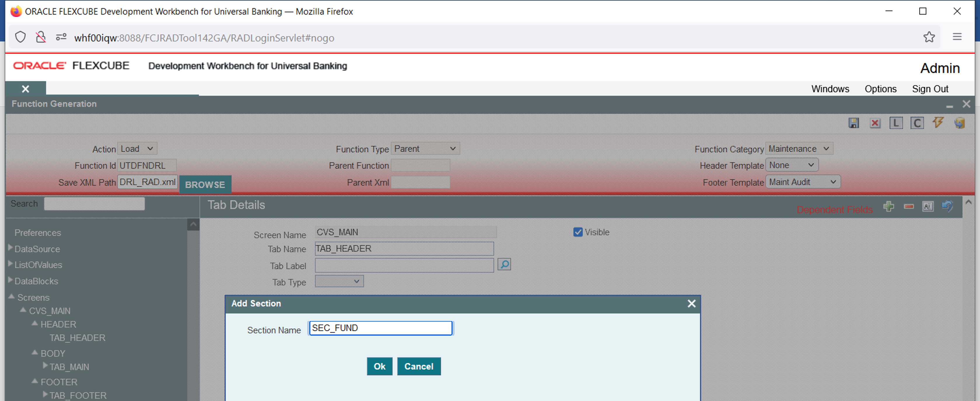This screenshot has width=980, height=401.
Task: Open the Windows menu
Action: coord(830,89)
